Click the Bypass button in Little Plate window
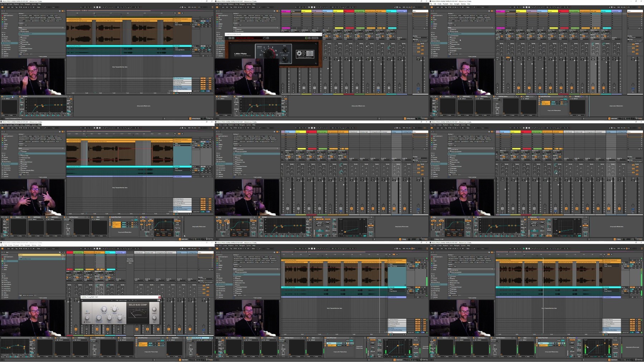This screenshot has width=644, height=362. pyautogui.click(x=315, y=38)
